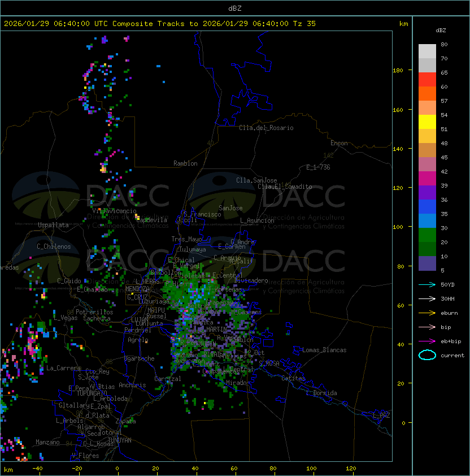
Task: Click the Clla.SanJose map label
Action: [x=256, y=180]
